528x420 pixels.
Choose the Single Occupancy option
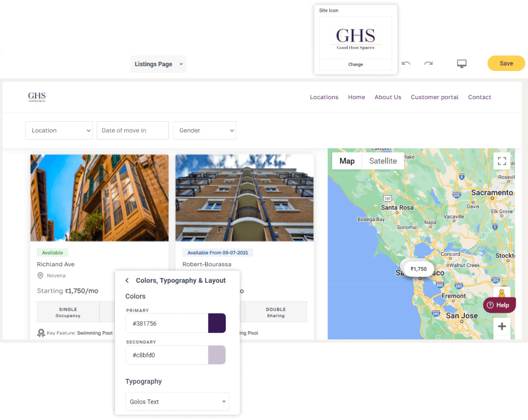coord(69,312)
